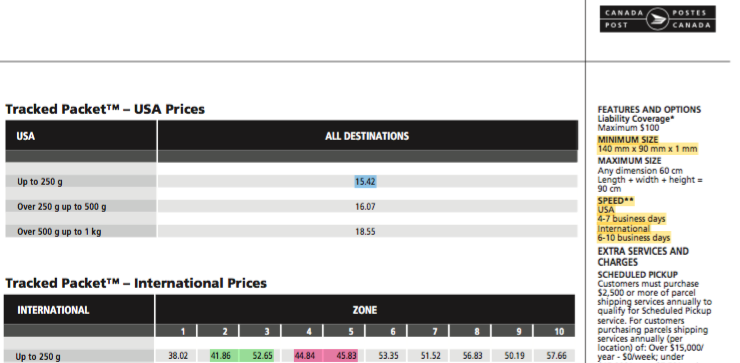This screenshot has width=740, height=363.
Task: Select the highlighted 15.42 USA price
Action: (365, 182)
